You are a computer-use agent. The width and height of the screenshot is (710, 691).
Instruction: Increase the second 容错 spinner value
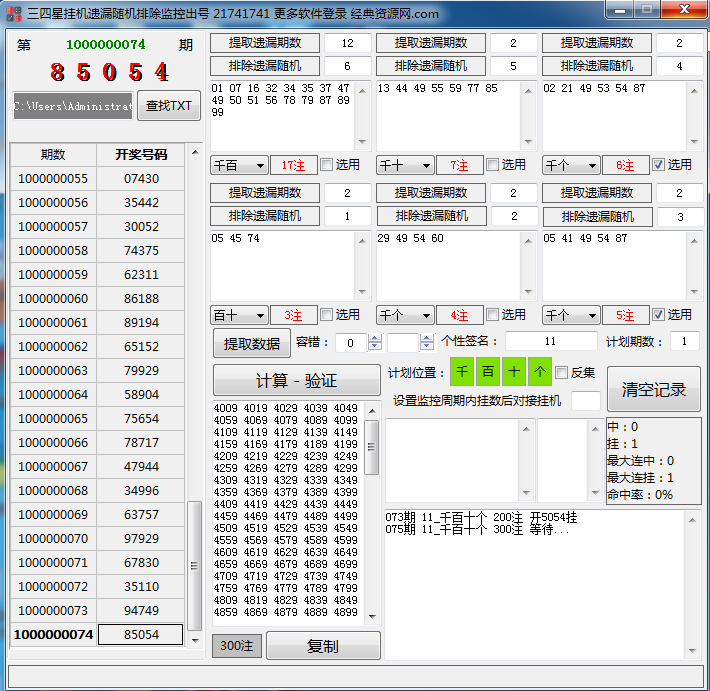coord(427,338)
